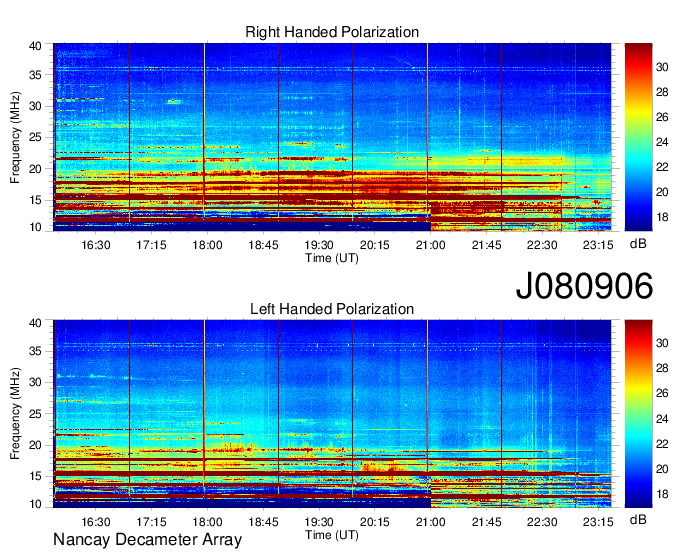Screen dimensions: 680x552
Task: Click the 23:15 time tick on the left-handed plot
Action: tap(598, 522)
